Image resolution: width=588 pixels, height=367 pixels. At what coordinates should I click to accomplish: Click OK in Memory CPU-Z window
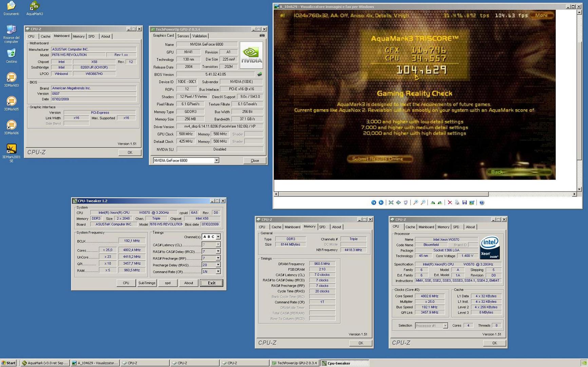(x=361, y=343)
